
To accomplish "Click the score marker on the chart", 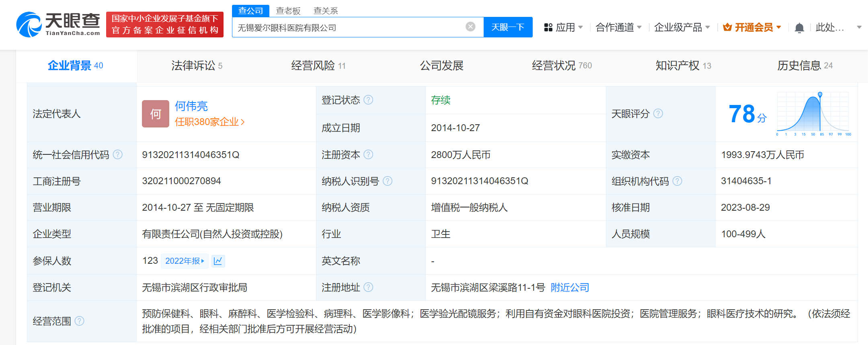I will point(820,94).
